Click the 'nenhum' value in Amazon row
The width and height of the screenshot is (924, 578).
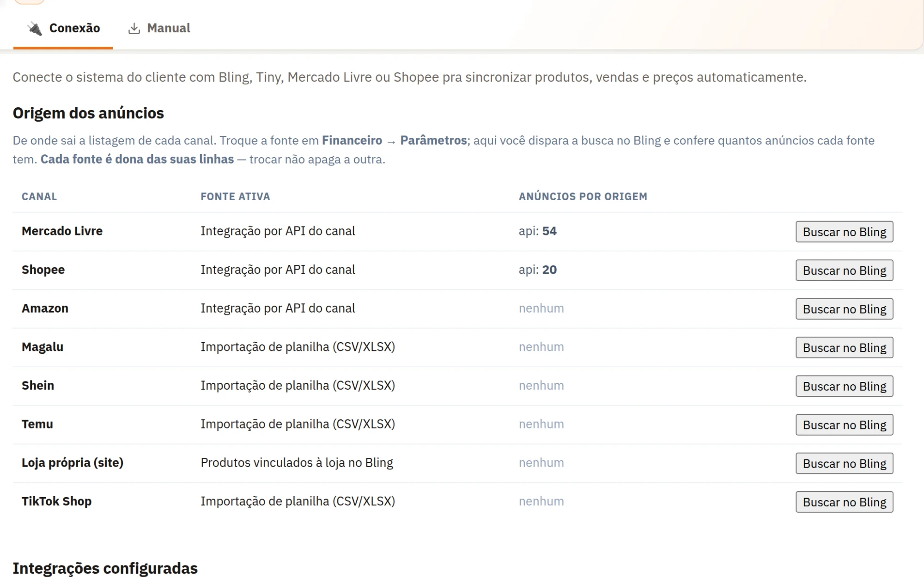(x=541, y=308)
